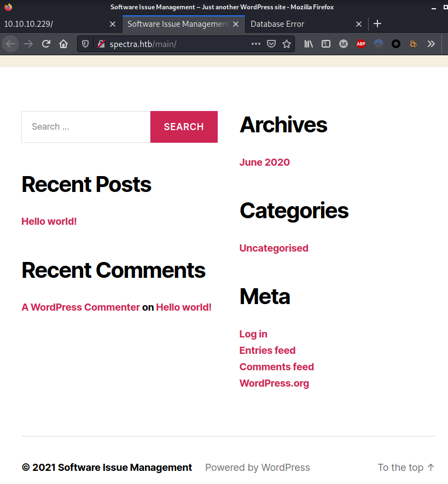Screen dimensions: 448x484
Task: Close the Software Issue Management tab
Action: (236, 24)
